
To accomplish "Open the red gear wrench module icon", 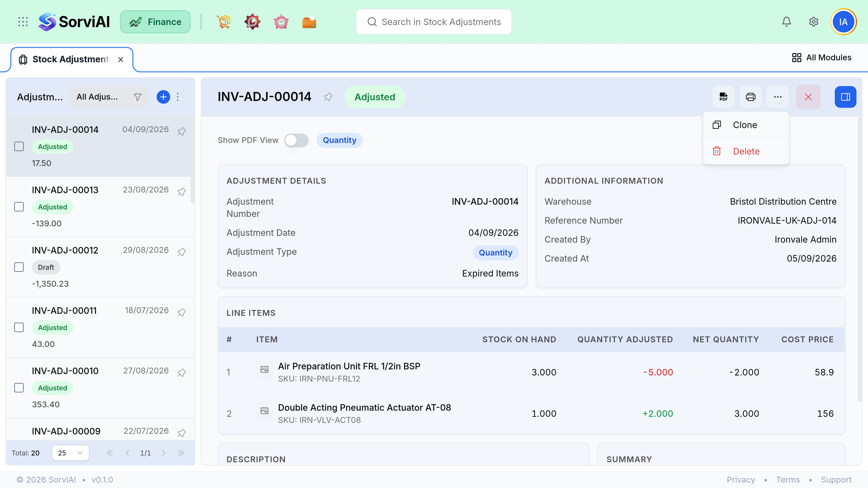I will 252,22.
